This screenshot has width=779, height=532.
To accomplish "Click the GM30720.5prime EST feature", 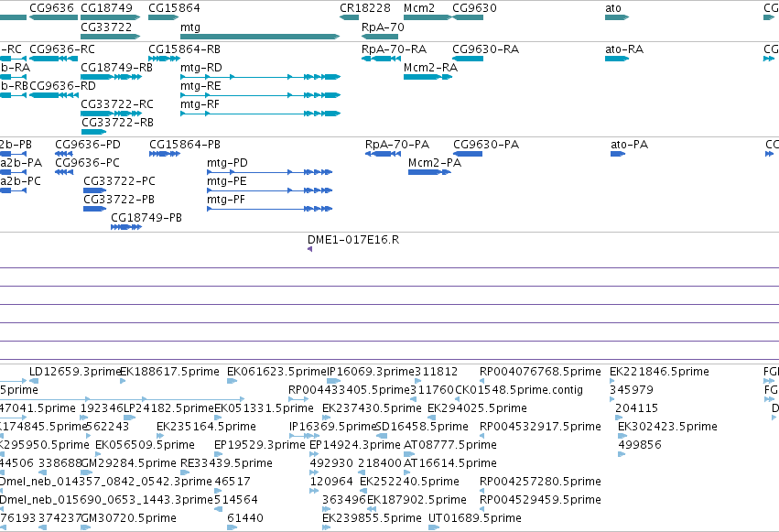I will tap(85, 527).
